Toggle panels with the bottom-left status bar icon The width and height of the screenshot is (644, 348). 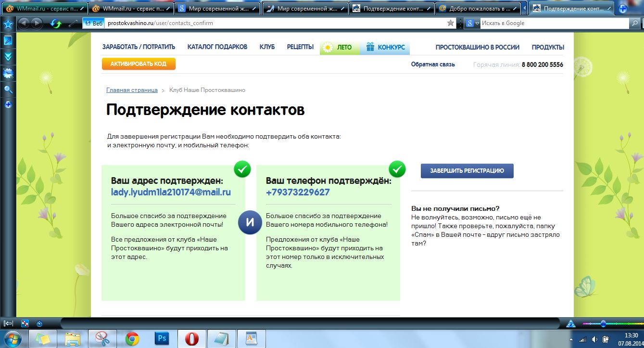[8, 323]
